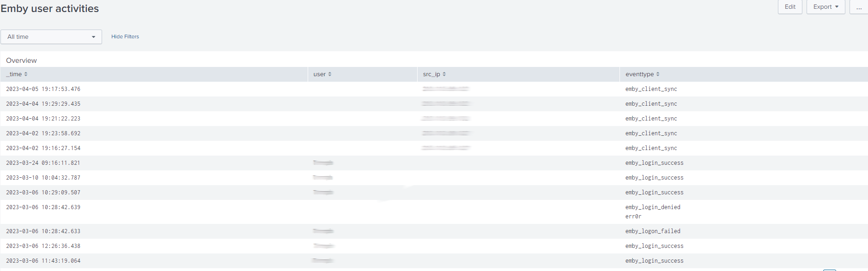Click emby_login_success in the 10:29:09.507 row
The image size is (868, 271).
[x=655, y=193]
